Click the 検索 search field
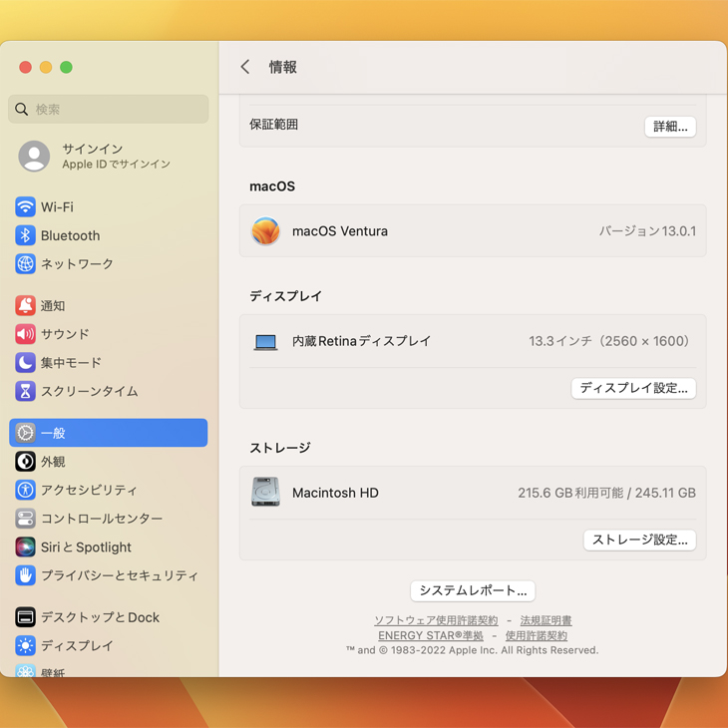 (x=110, y=110)
